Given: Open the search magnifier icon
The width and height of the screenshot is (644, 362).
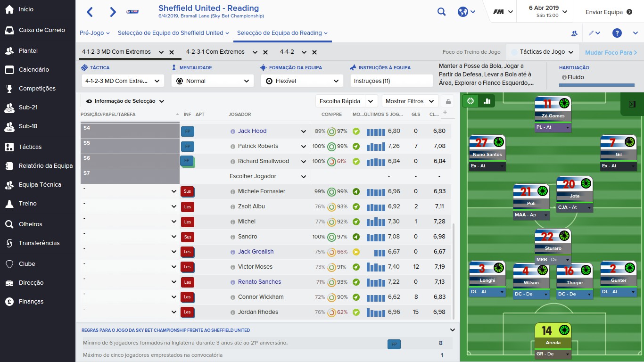Looking at the screenshot, I should click(441, 12).
